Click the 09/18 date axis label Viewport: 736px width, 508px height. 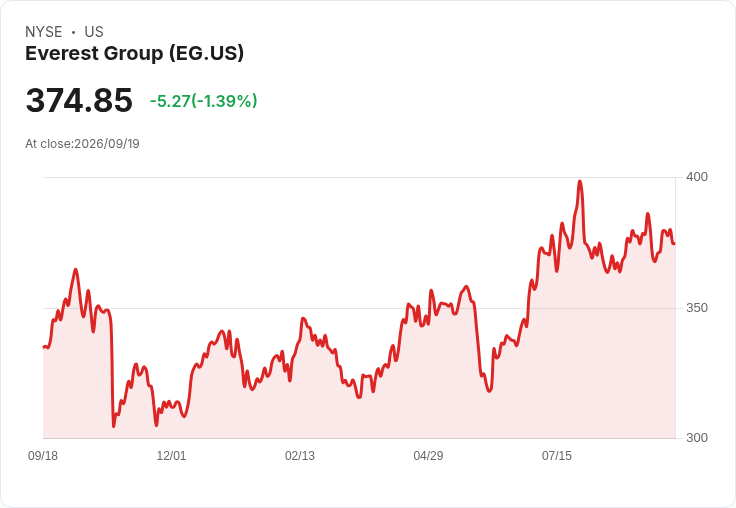[x=43, y=455]
